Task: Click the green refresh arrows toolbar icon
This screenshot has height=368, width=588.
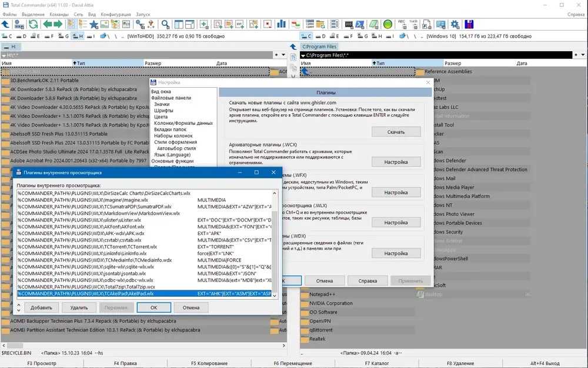Action: [x=33, y=24]
